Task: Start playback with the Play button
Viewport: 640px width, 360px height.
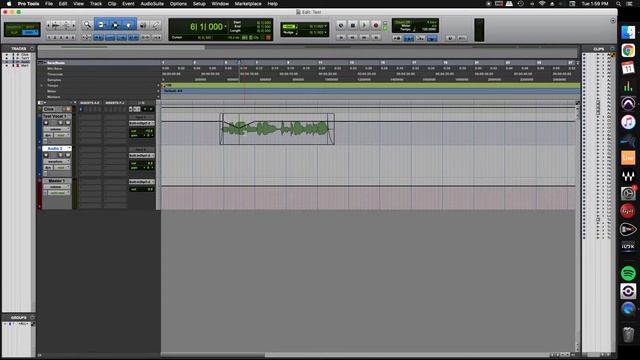Action: tap(364, 25)
